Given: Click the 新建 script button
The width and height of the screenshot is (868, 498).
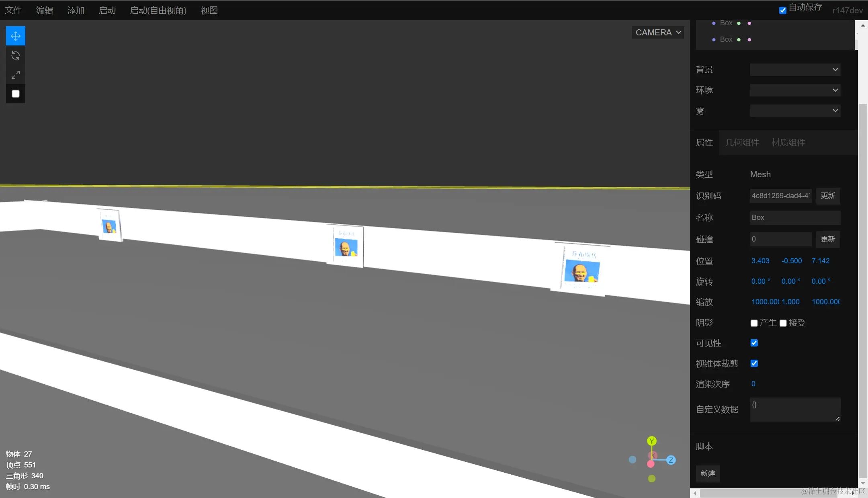Looking at the screenshot, I should 708,473.
